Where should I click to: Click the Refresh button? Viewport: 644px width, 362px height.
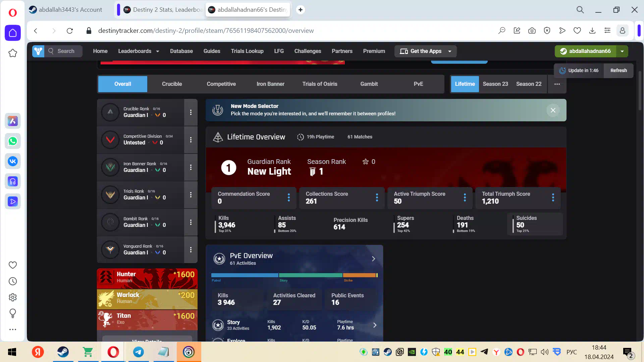point(619,70)
